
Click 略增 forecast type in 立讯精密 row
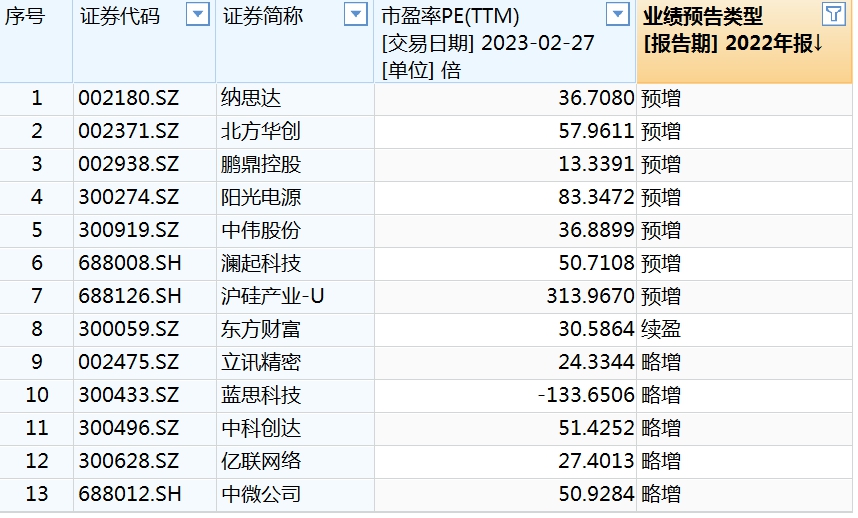coord(661,362)
